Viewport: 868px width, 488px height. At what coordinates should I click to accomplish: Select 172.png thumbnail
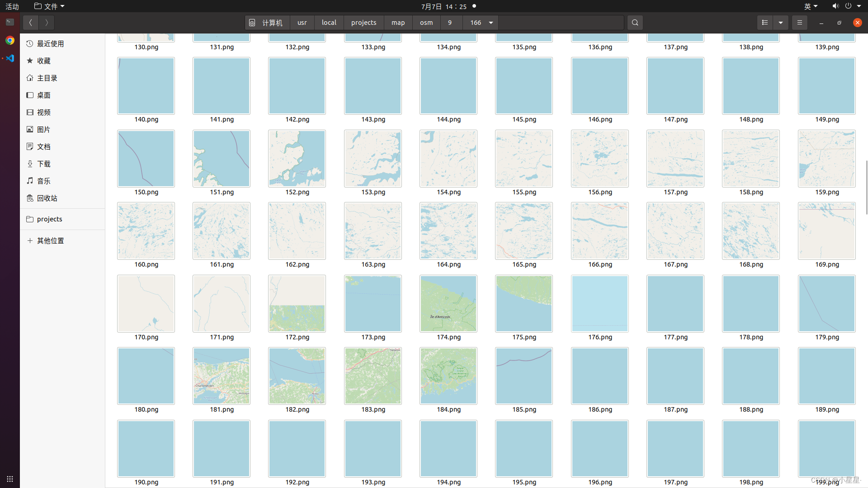297,304
